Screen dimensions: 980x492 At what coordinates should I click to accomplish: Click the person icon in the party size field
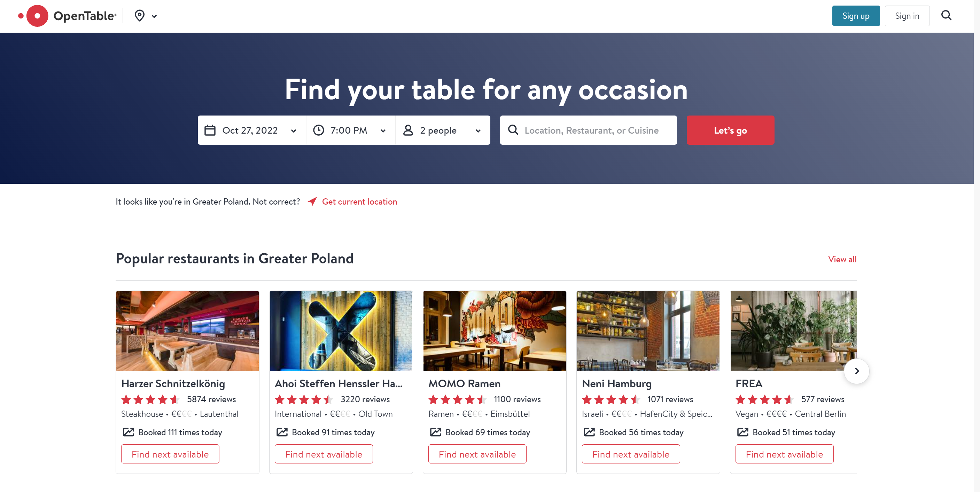pyautogui.click(x=408, y=130)
